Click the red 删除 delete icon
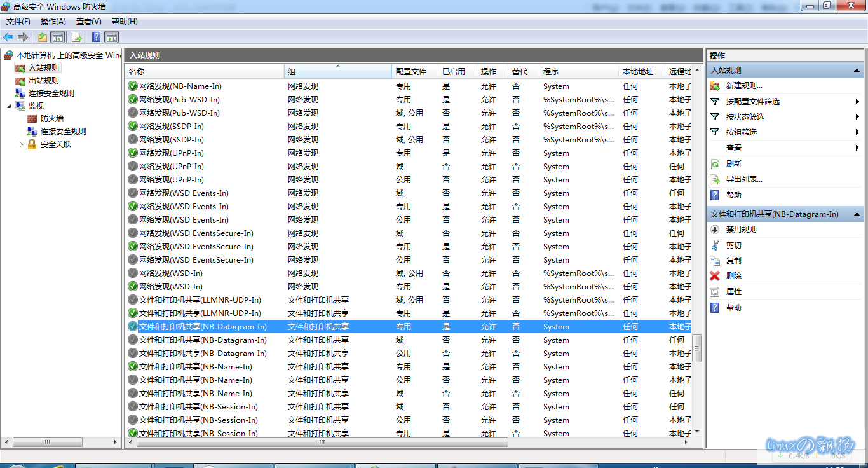 click(715, 276)
